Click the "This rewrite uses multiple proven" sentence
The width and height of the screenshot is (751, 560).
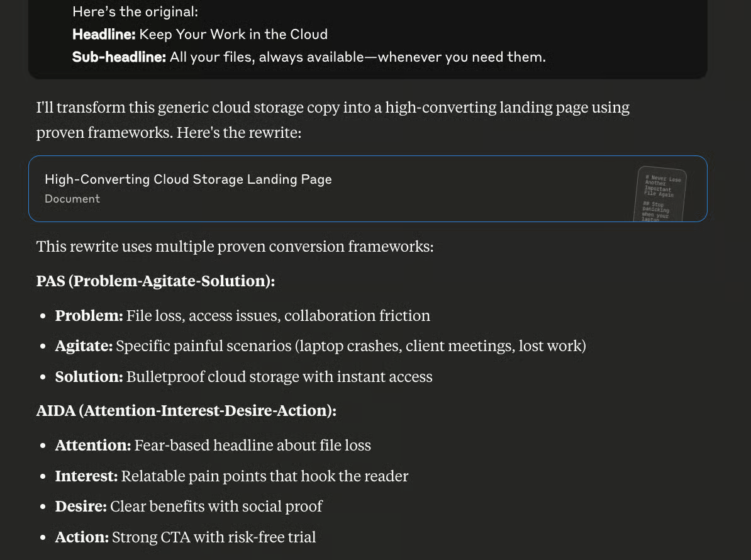click(x=235, y=246)
